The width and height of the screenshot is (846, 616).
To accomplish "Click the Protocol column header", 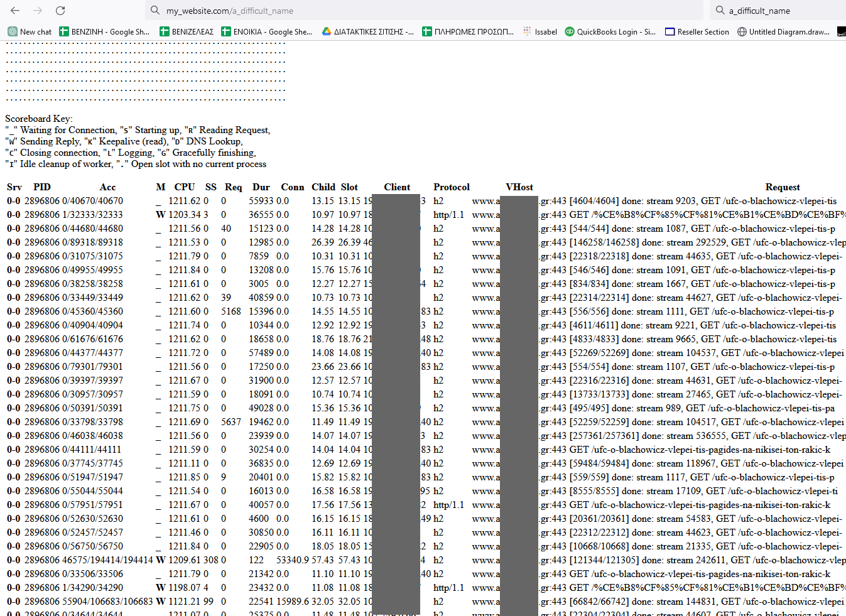I will point(451,187).
